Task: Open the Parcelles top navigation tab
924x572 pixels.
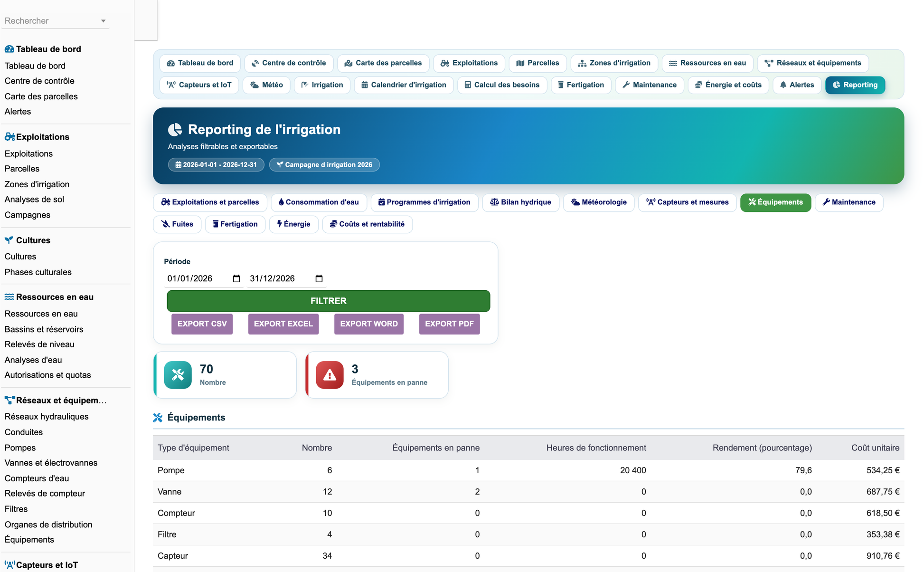Action: coord(538,63)
